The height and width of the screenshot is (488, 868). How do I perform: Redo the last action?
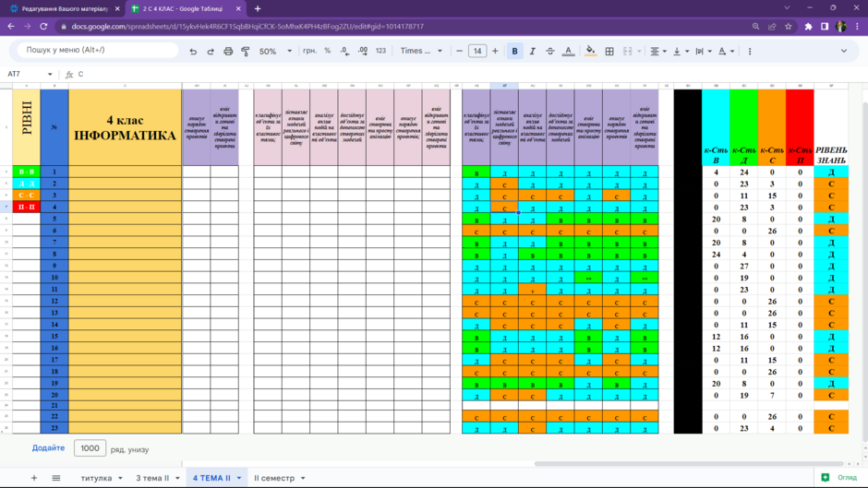[211, 51]
